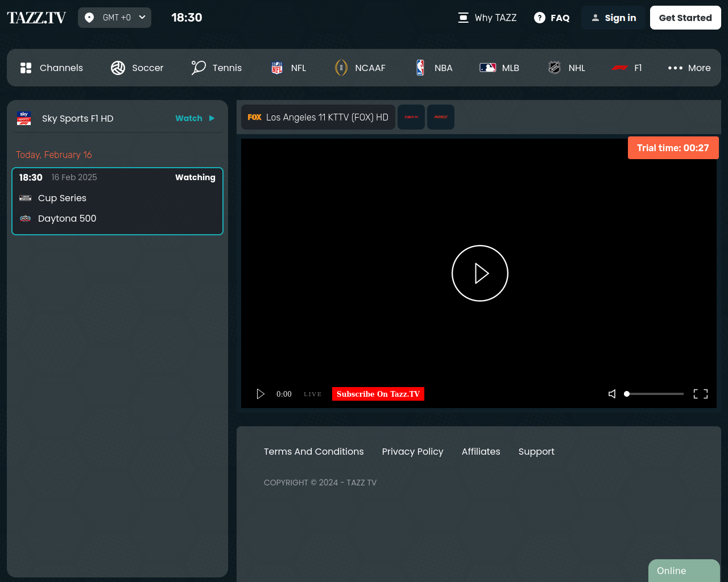Click the Cup Series event name
The image size is (728, 582).
click(x=62, y=198)
